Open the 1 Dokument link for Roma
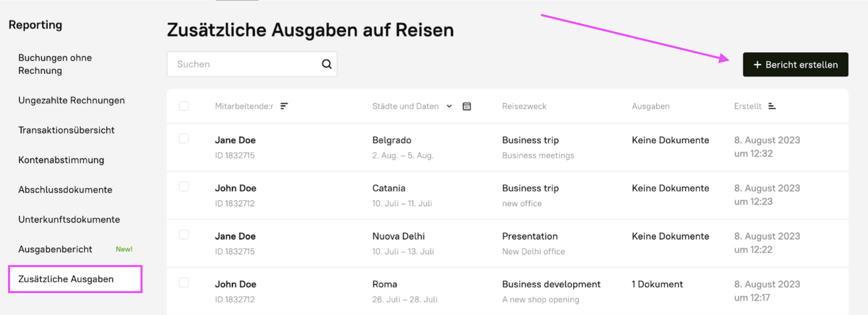 (657, 284)
